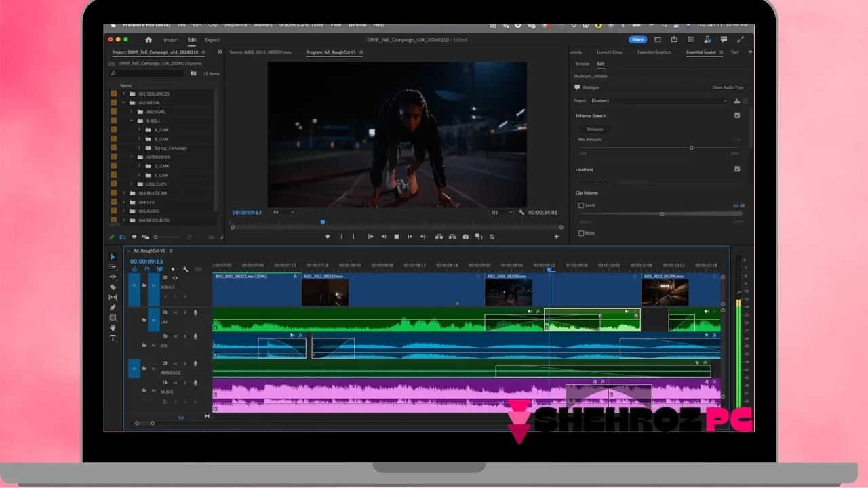Select the Type tool
Image resolution: width=868 pixels, height=488 pixels.
coord(113,338)
